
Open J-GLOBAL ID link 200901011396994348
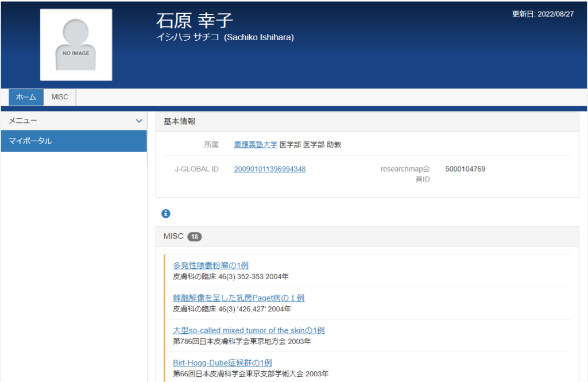[x=270, y=169]
